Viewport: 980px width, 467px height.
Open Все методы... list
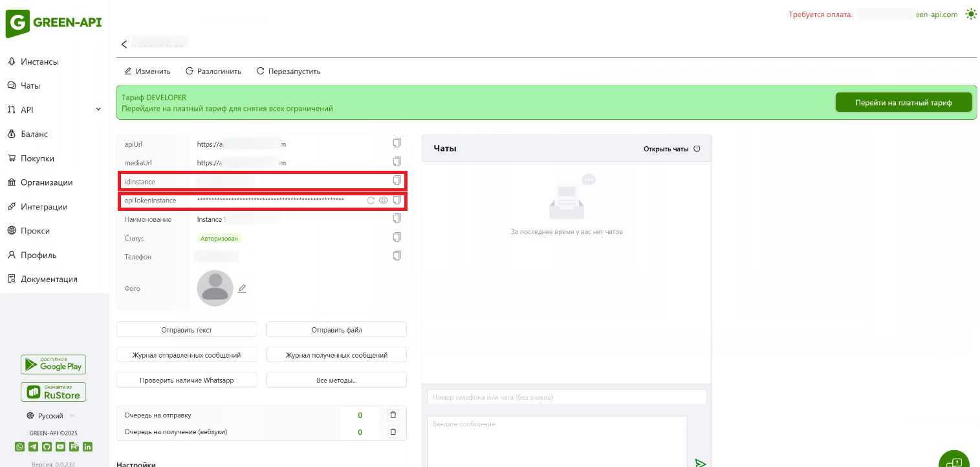pos(336,380)
